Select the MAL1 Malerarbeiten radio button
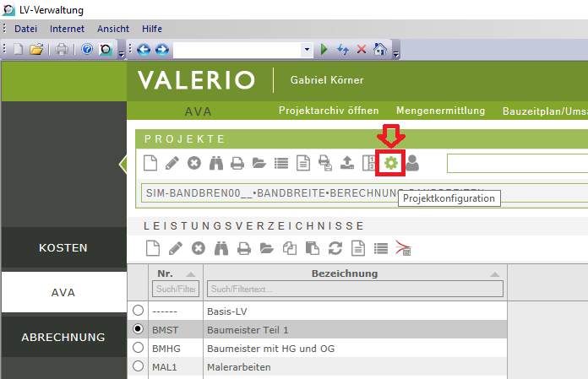The image size is (588, 379). tap(139, 365)
